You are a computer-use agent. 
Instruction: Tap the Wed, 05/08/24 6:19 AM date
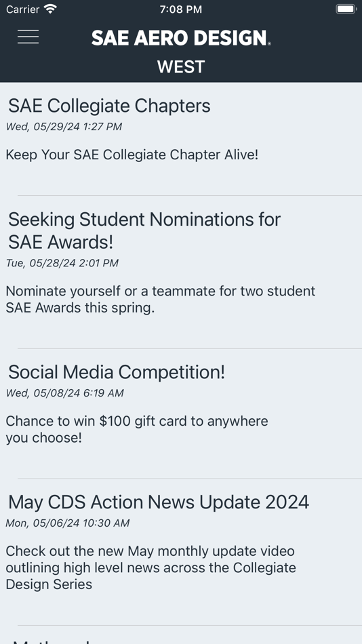[x=64, y=393]
